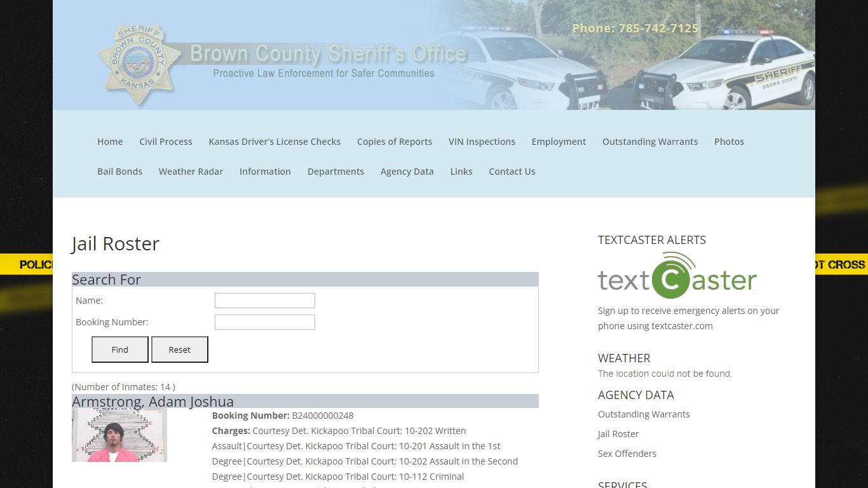Viewport: 868px width, 488px height.
Task: Open Copies of Reports page
Action: pyautogui.click(x=395, y=142)
